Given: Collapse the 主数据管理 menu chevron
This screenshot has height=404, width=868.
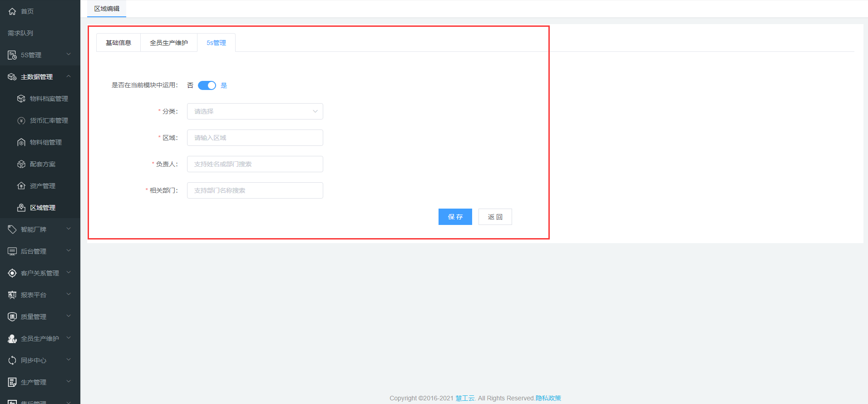Looking at the screenshot, I should pyautogui.click(x=69, y=76).
